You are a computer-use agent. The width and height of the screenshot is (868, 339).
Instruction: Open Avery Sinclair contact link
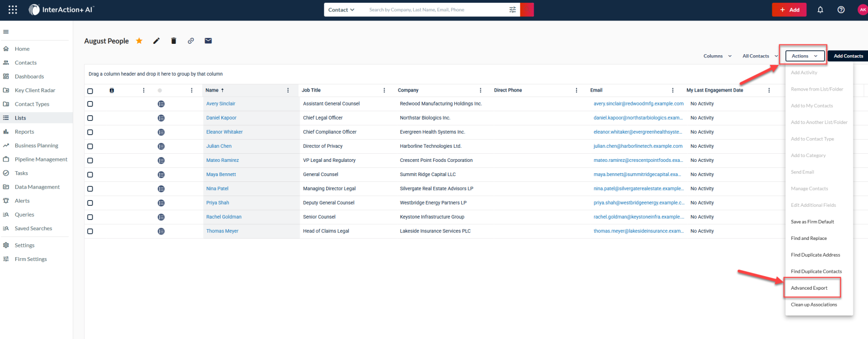point(221,103)
